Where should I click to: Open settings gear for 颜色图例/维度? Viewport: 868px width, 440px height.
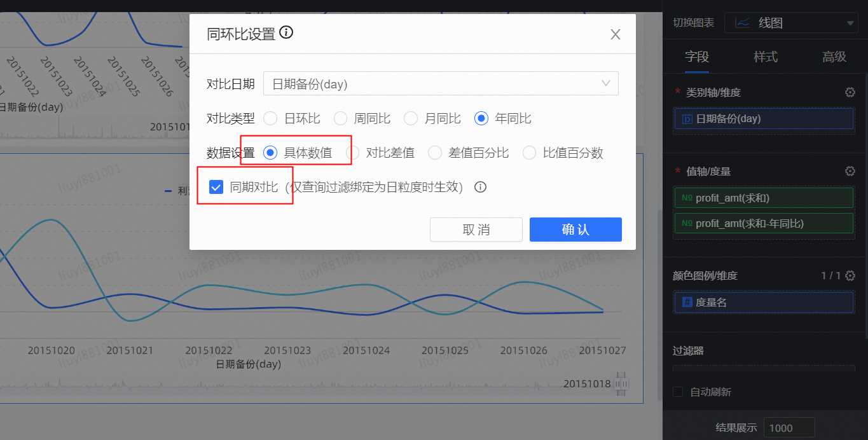850,275
